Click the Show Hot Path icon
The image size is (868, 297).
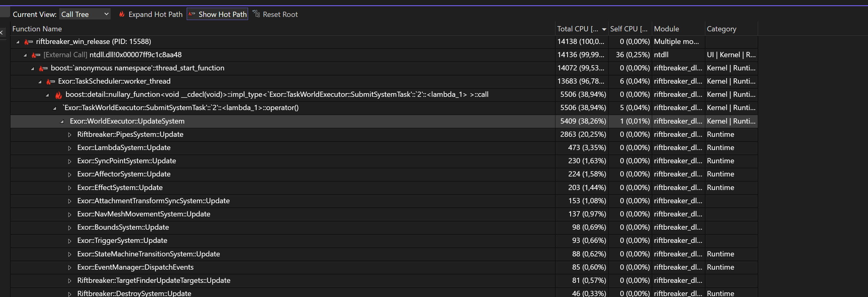(x=192, y=14)
